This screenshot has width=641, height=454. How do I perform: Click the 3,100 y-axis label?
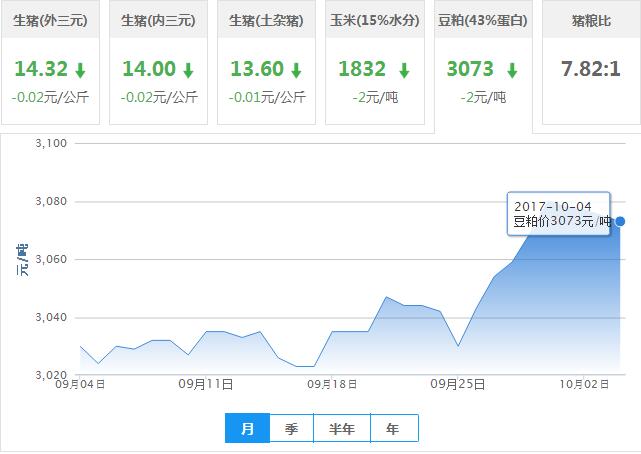coord(51,143)
